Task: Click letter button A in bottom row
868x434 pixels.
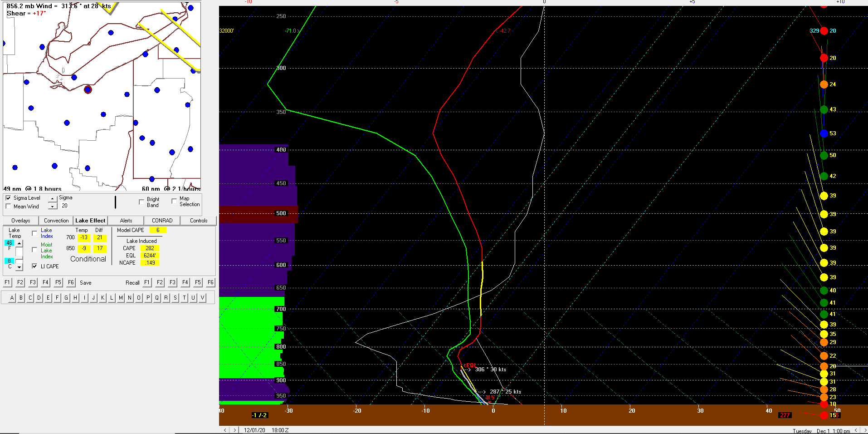Action: pos(12,298)
